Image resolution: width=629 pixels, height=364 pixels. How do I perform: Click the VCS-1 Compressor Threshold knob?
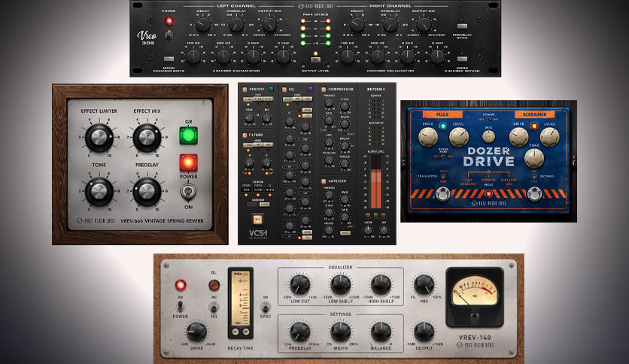pos(329,103)
